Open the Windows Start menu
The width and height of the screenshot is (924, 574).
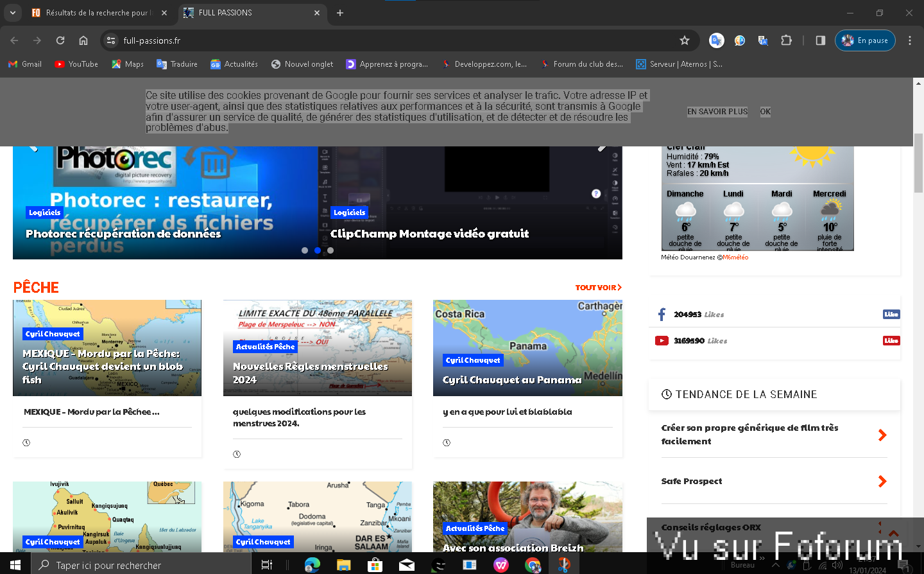pyautogui.click(x=15, y=565)
